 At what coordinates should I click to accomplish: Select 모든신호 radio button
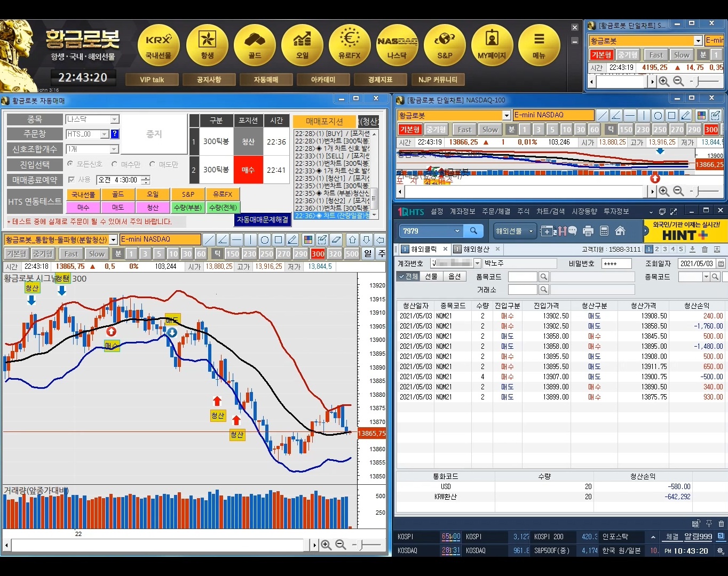(x=70, y=164)
